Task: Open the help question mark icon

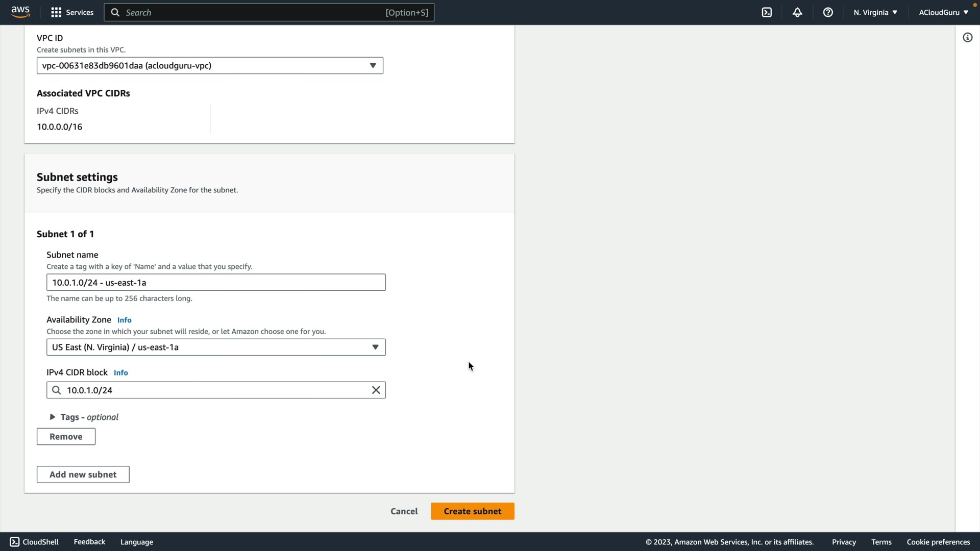Action: coord(828,12)
